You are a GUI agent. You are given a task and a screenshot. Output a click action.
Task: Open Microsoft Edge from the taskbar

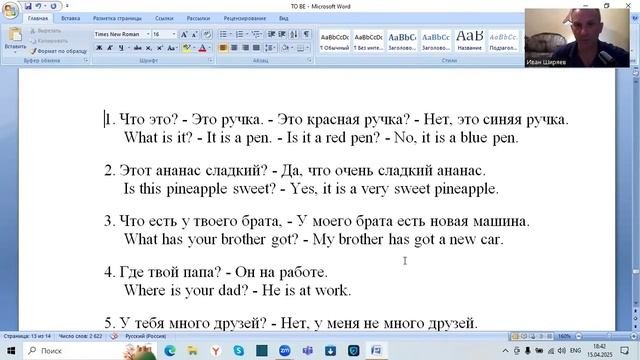170,351
